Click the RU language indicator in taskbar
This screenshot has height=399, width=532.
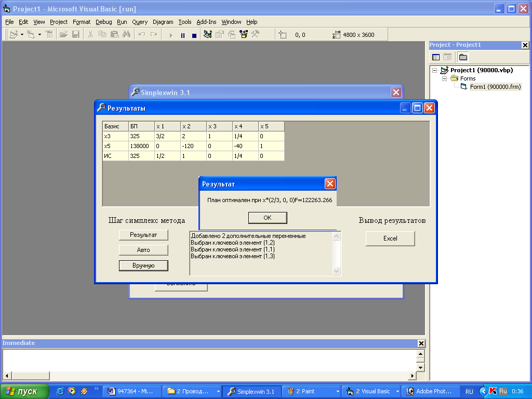tap(469, 392)
